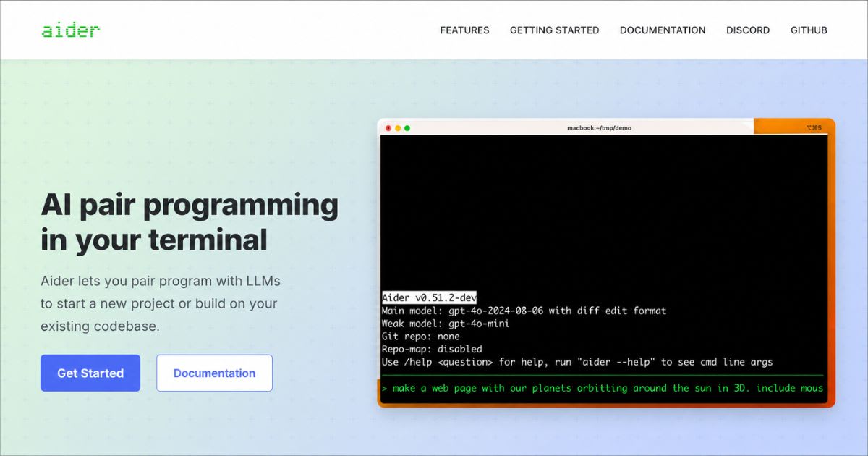Click the yellow minimize dot in the terminal demo

point(398,128)
